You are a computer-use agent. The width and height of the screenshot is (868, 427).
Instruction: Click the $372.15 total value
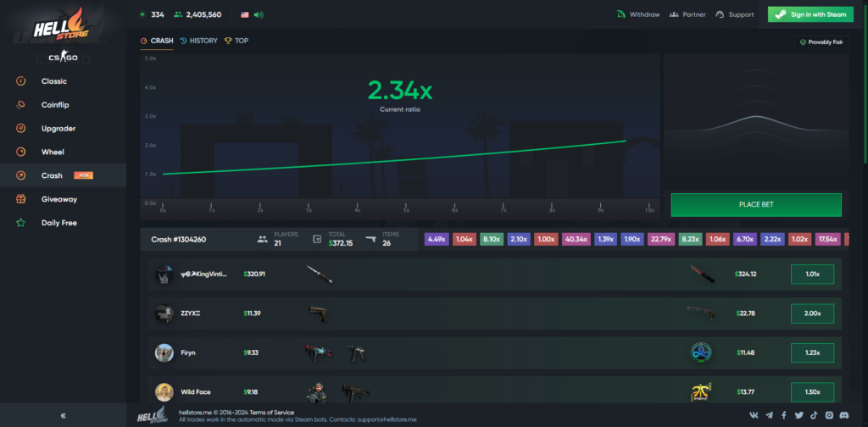[341, 243]
